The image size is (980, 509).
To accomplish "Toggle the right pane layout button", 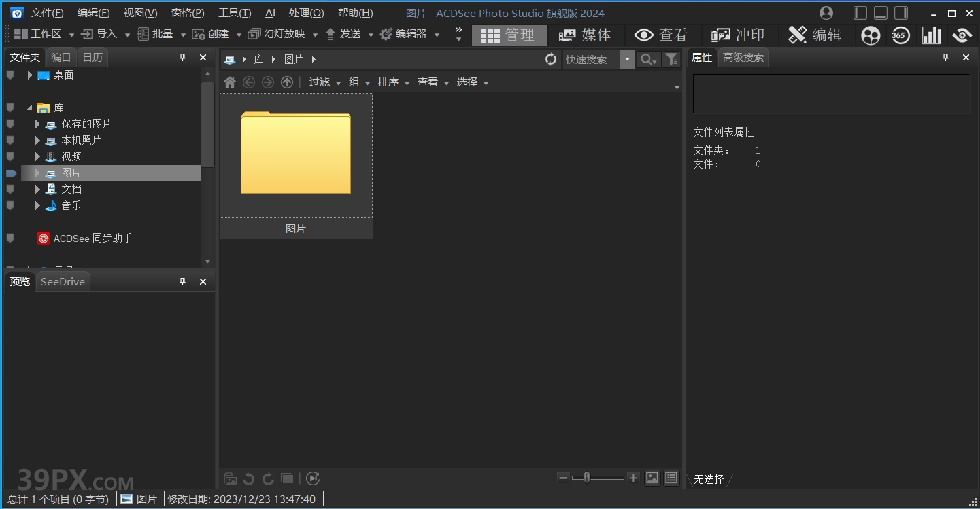I will coord(901,13).
